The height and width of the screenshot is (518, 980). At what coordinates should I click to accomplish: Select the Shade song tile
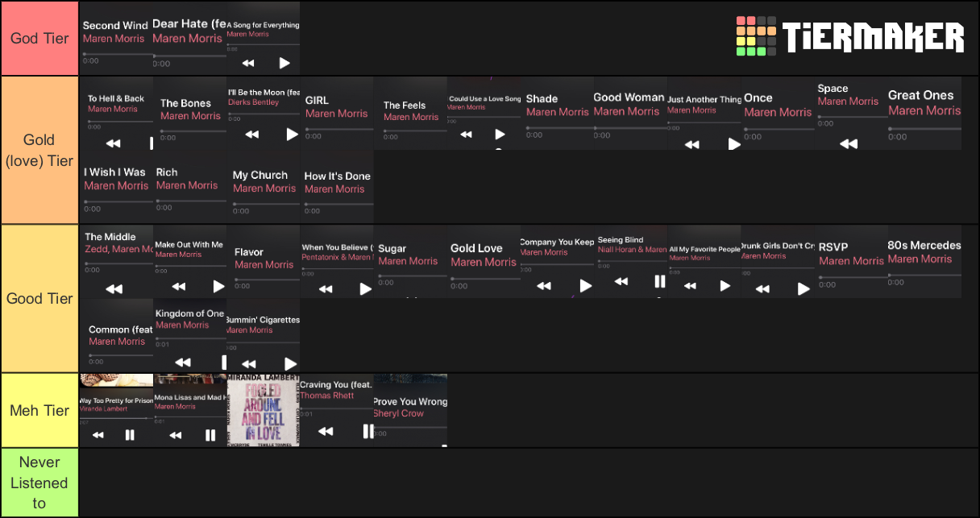tap(556, 114)
